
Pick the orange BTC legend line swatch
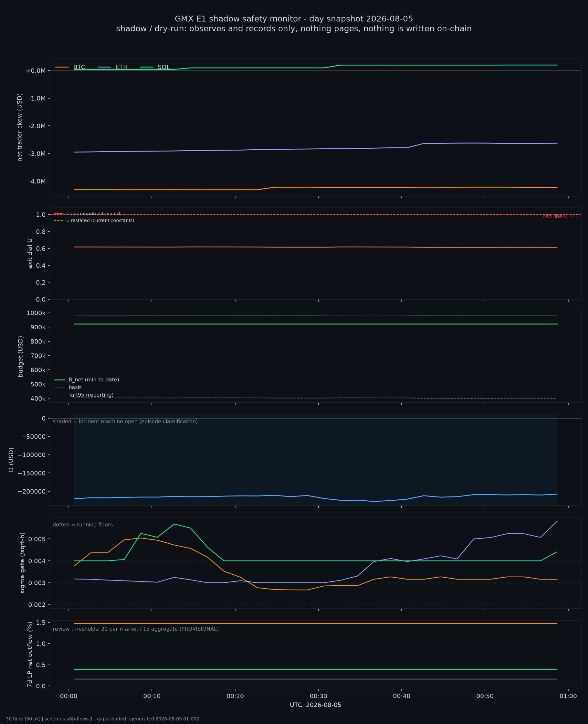point(62,67)
